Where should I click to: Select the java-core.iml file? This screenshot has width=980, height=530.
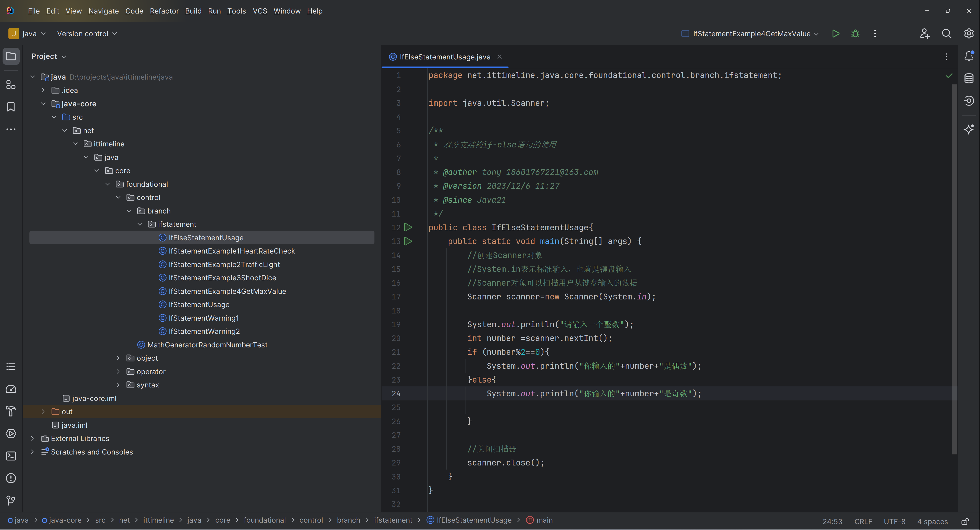(94, 398)
